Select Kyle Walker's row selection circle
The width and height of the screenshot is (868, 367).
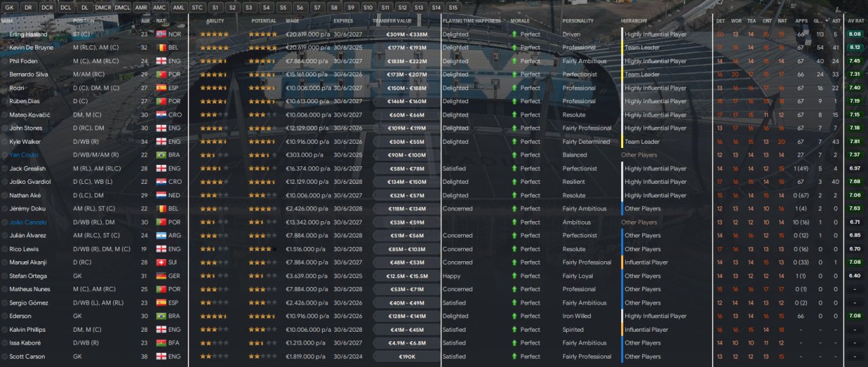click(5, 142)
